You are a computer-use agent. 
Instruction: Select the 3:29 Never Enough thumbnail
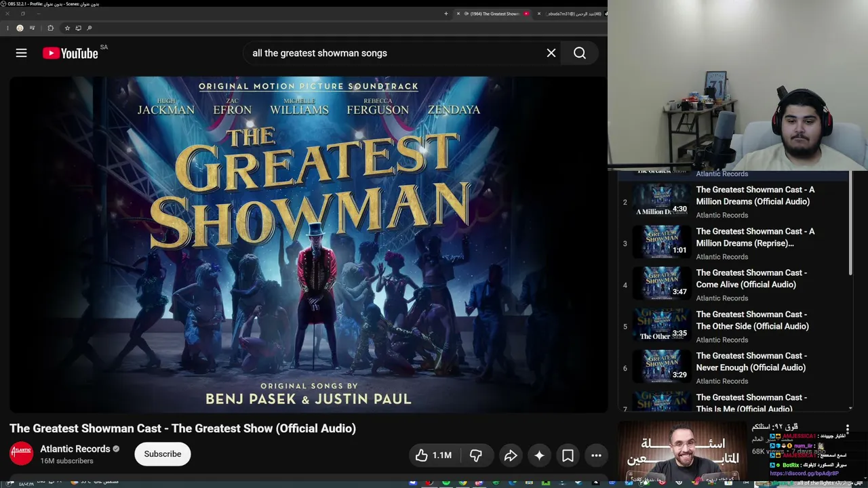click(661, 367)
